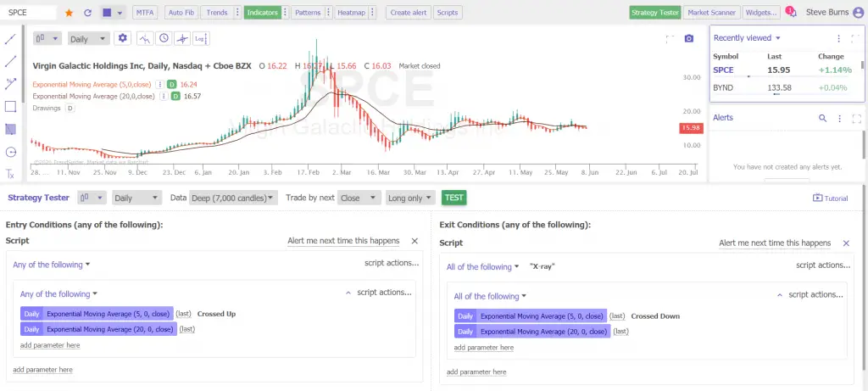Viewport: 868px width, 391px height.
Task: Open the notifications bell icon
Action: tap(791, 12)
